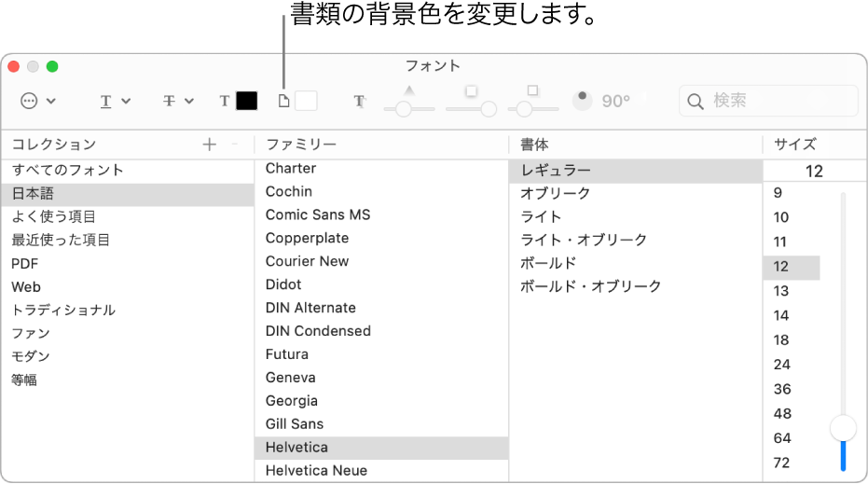Viewport: 868px width, 484px height.
Task: Select すべてのフォント collection
Action: (x=128, y=170)
